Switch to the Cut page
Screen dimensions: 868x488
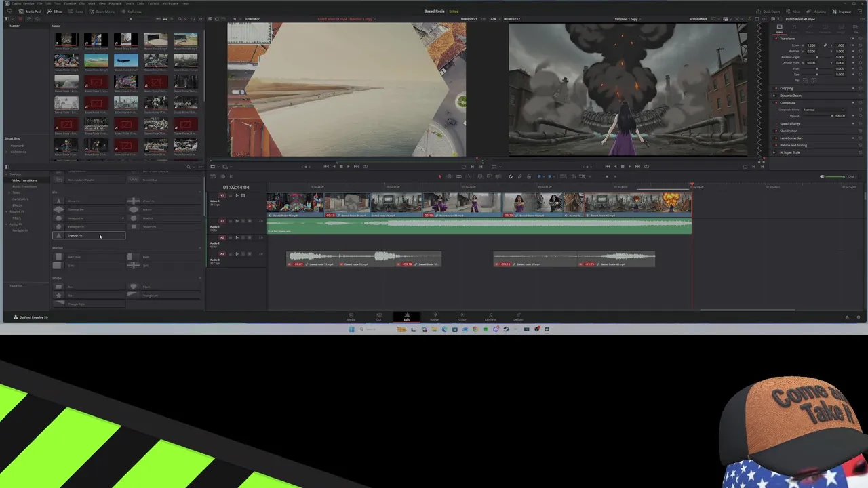pos(379,317)
